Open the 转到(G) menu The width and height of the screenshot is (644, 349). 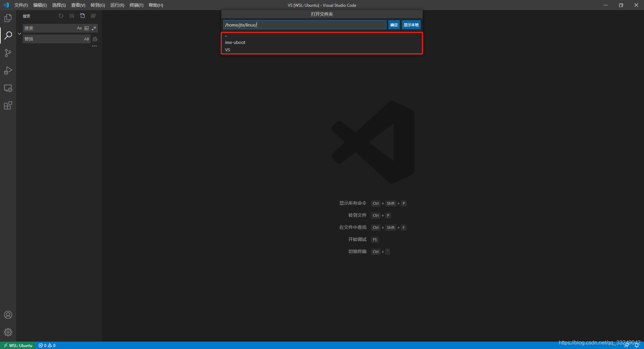click(x=98, y=5)
